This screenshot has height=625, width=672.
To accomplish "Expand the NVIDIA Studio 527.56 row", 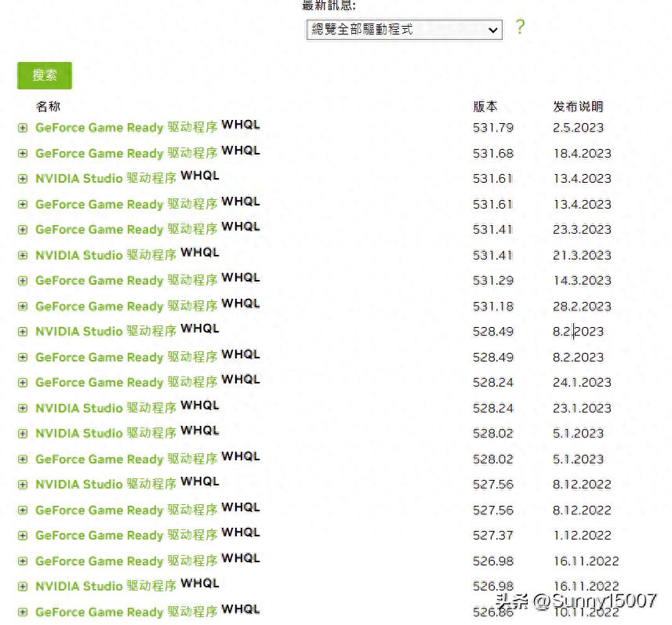I will click(x=23, y=485).
